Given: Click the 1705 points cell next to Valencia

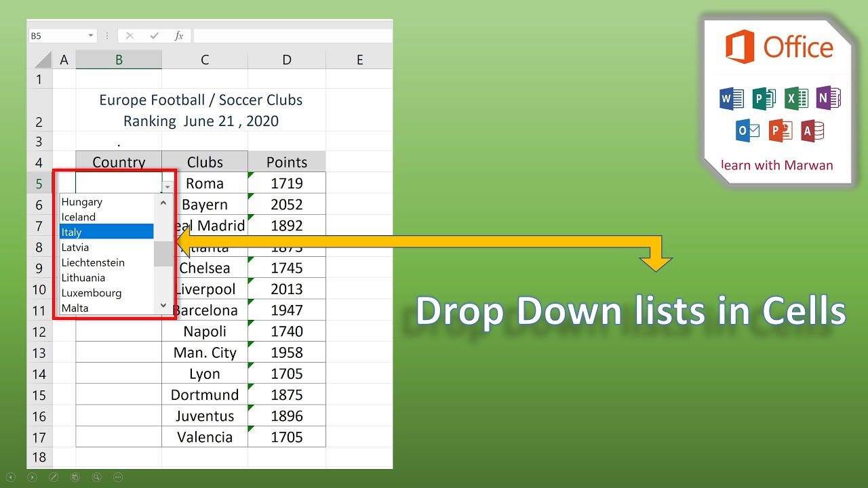Looking at the screenshot, I should (287, 436).
